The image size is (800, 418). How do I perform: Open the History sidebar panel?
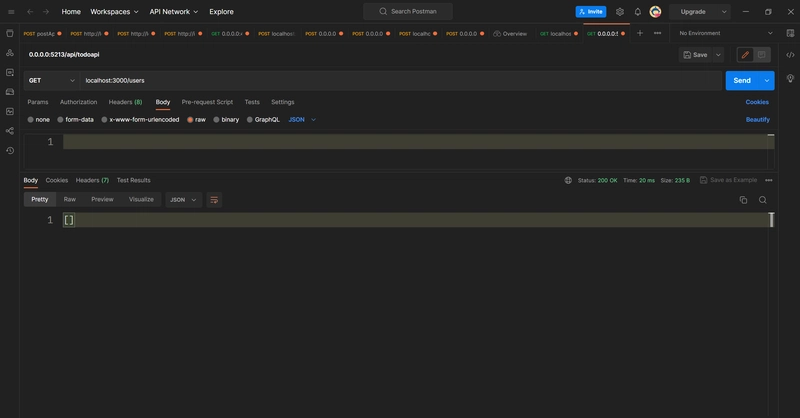[10, 151]
